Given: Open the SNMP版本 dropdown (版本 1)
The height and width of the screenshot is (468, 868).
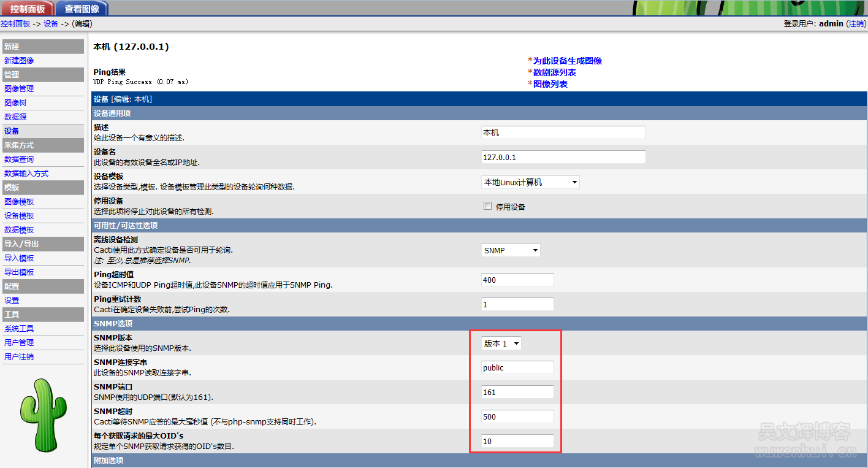Looking at the screenshot, I should coord(501,343).
